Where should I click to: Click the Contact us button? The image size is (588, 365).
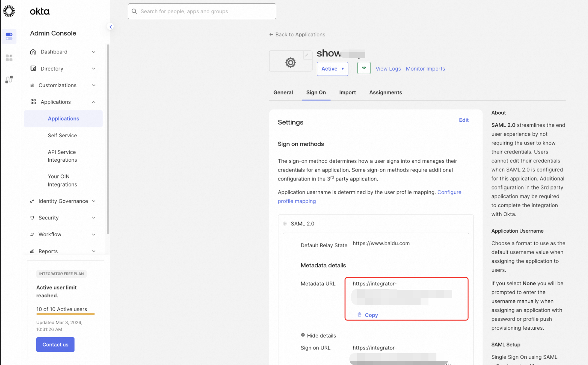pos(55,345)
